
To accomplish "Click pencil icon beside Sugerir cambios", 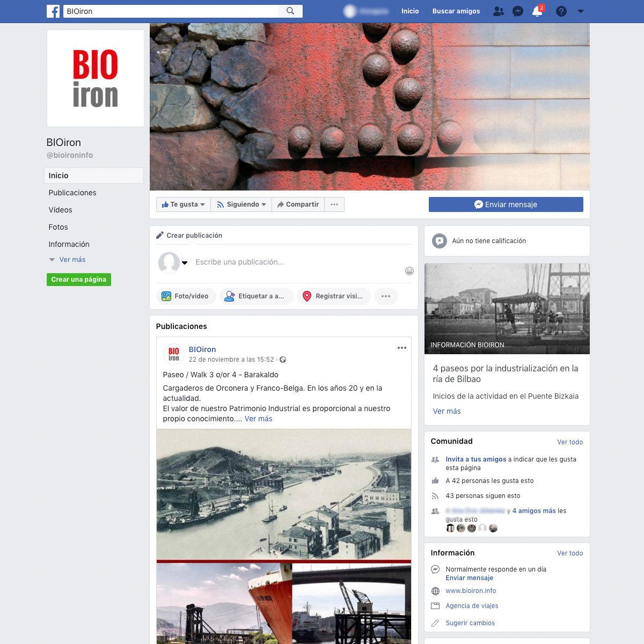I will point(435,623).
